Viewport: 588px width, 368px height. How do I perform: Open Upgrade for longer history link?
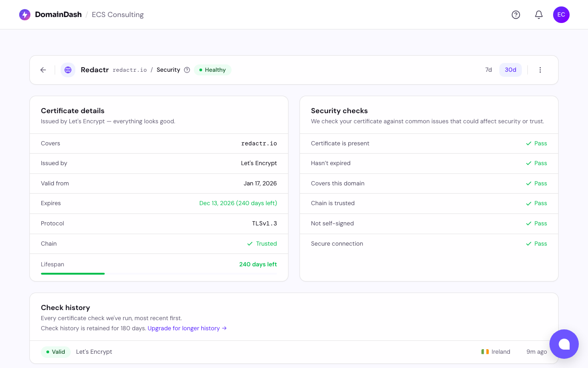pyautogui.click(x=184, y=328)
